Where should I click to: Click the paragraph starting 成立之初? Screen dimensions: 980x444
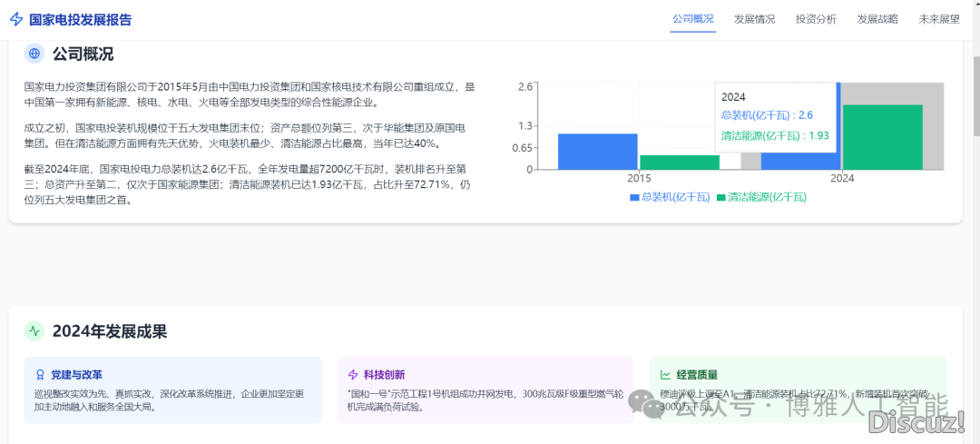pos(244,135)
